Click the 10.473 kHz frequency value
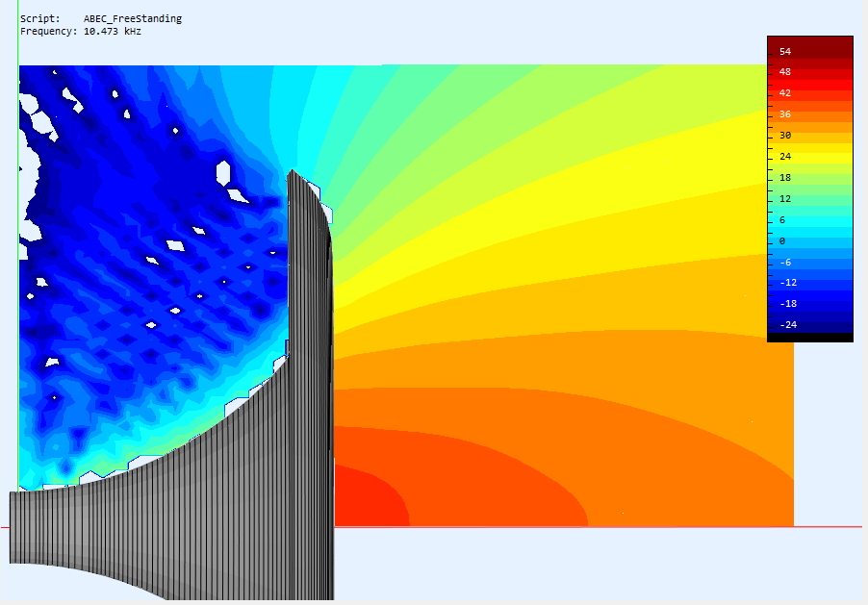868x605 pixels. (x=113, y=32)
